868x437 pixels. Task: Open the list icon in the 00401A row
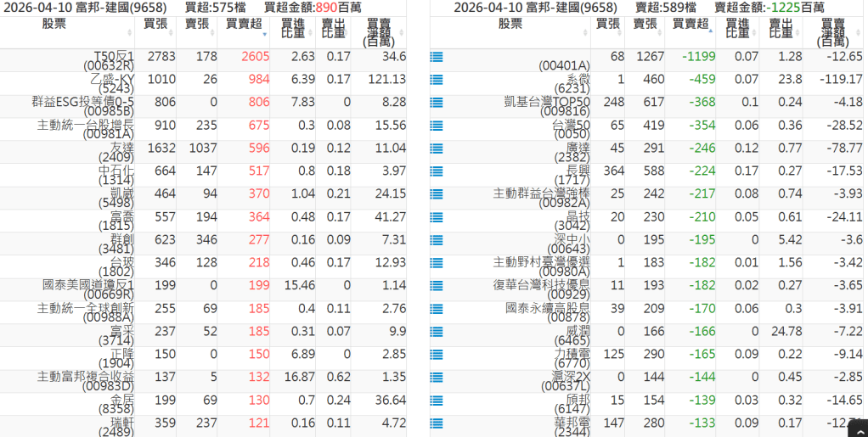(x=437, y=57)
